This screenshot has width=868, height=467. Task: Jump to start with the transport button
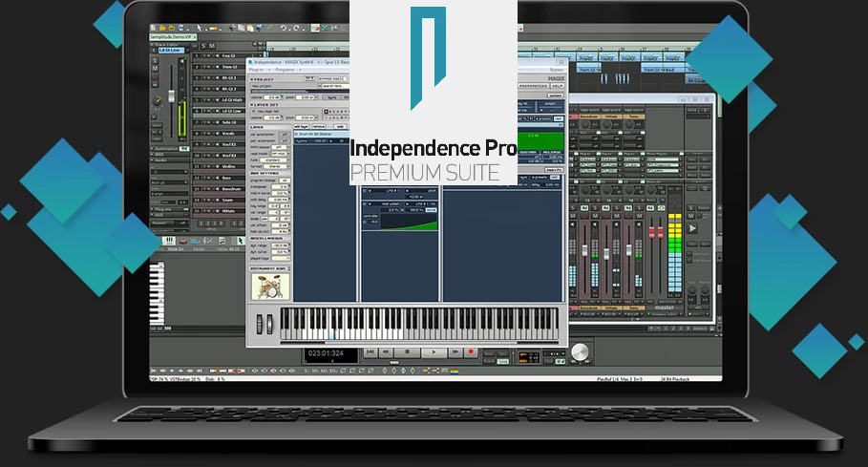click(370, 351)
